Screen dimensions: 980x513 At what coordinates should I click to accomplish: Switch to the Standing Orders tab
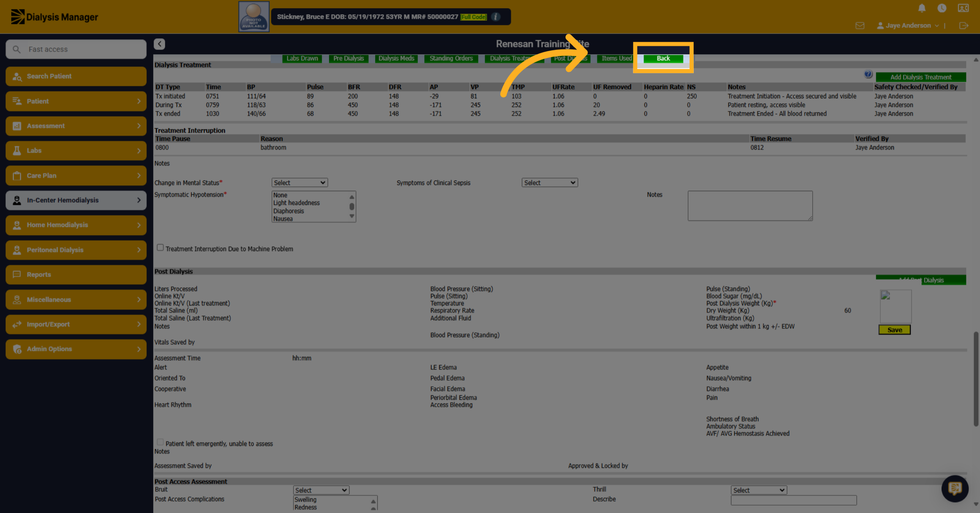[x=451, y=58]
